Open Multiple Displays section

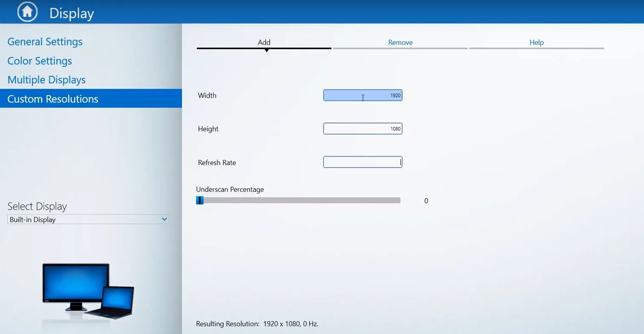coord(46,80)
